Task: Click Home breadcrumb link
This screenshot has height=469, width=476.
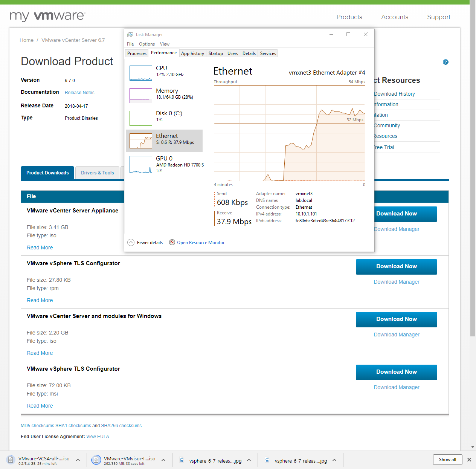Action: 26,40
